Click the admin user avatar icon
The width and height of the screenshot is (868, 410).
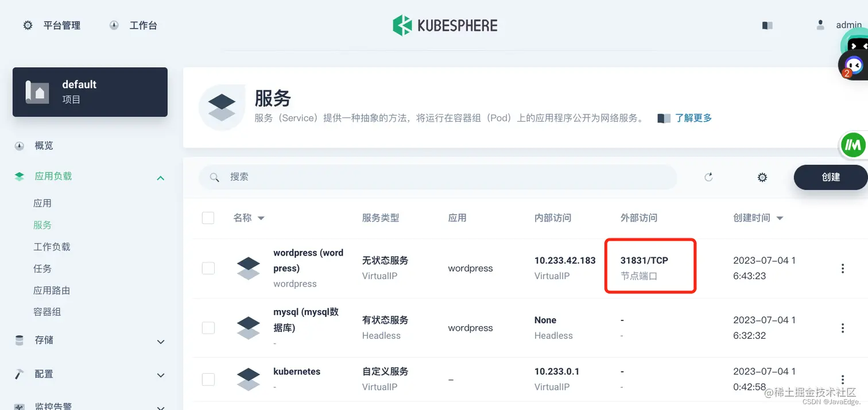pyautogui.click(x=820, y=25)
